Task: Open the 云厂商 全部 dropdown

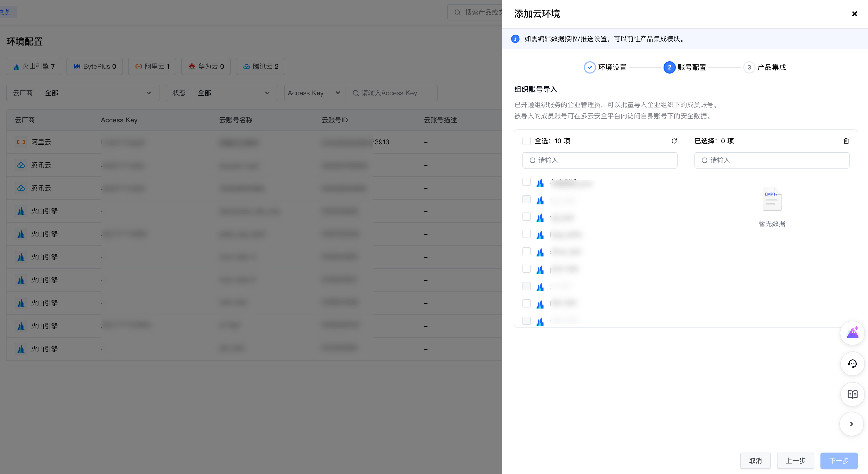Action: pos(99,93)
